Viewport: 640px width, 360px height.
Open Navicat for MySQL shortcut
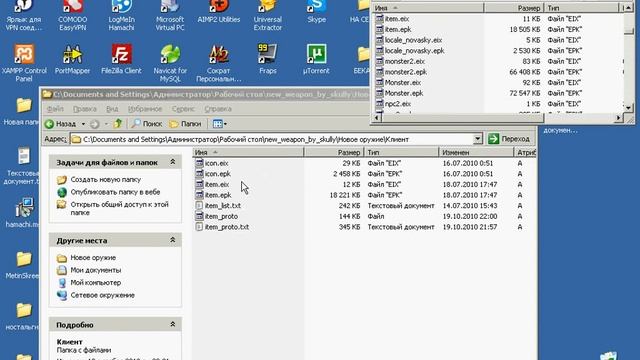[170, 62]
